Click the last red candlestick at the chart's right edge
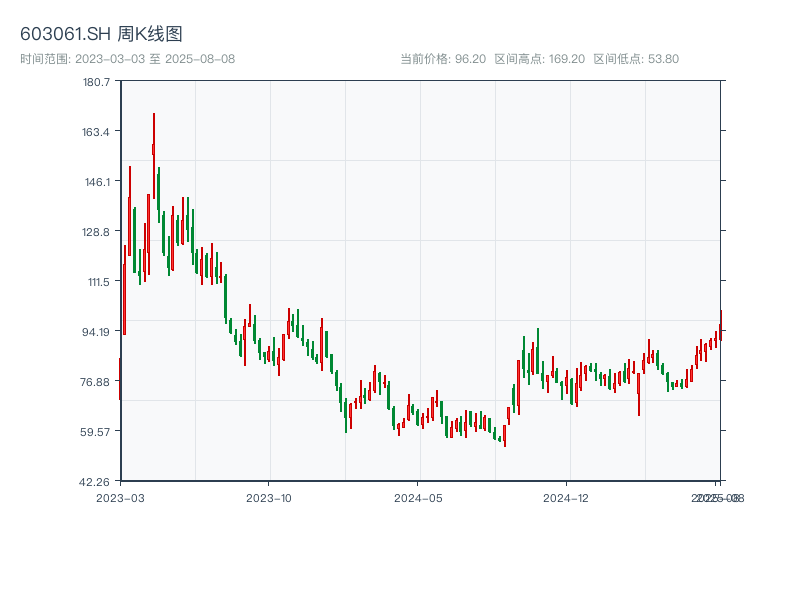 pyautogui.click(x=720, y=325)
